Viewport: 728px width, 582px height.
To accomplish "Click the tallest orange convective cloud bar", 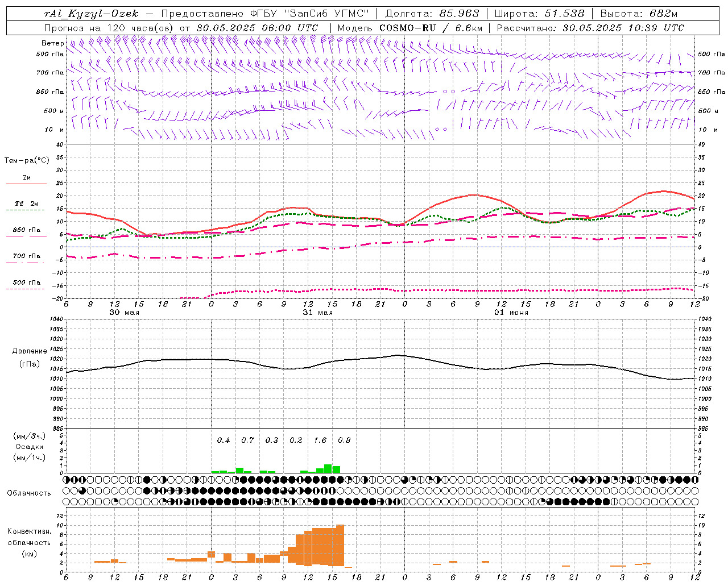I will point(340,545).
